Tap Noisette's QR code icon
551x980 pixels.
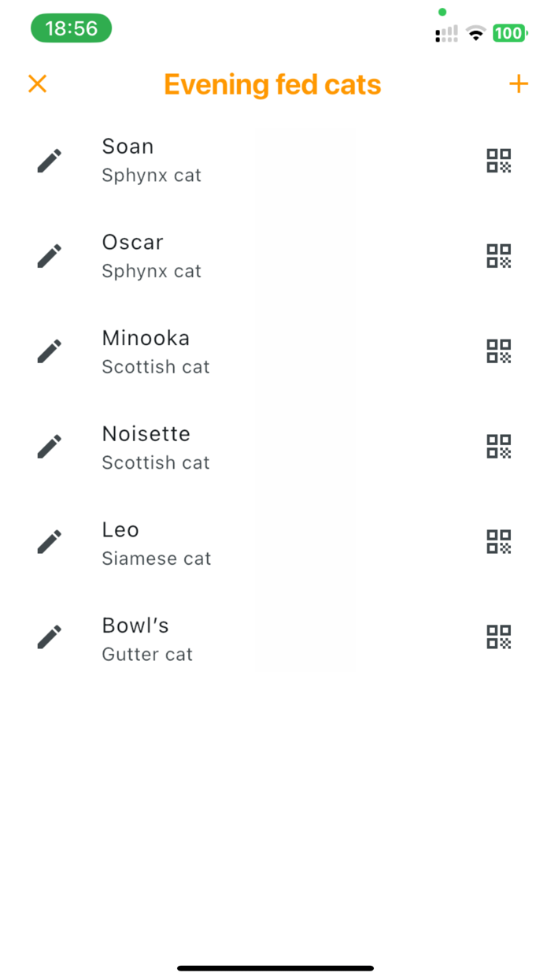pos(499,446)
